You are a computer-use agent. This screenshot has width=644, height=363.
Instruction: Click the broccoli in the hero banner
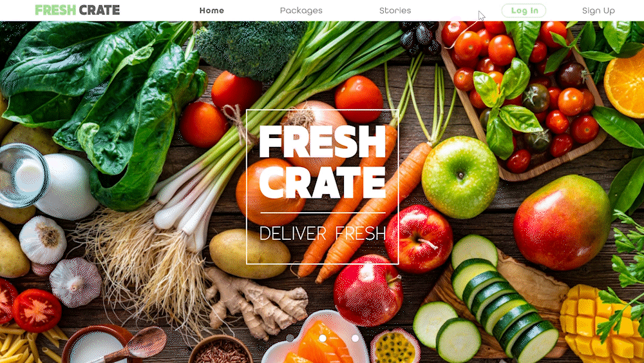(x=251, y=48)
